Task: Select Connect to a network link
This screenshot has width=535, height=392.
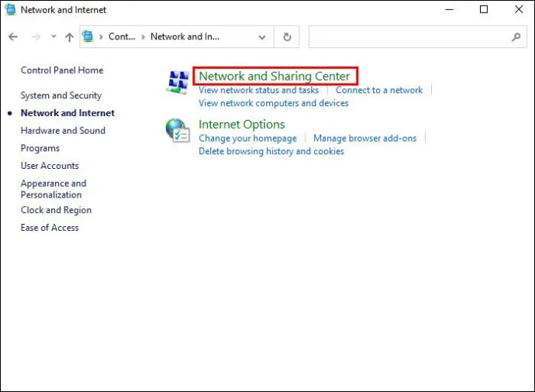Action: coord(379,90)
